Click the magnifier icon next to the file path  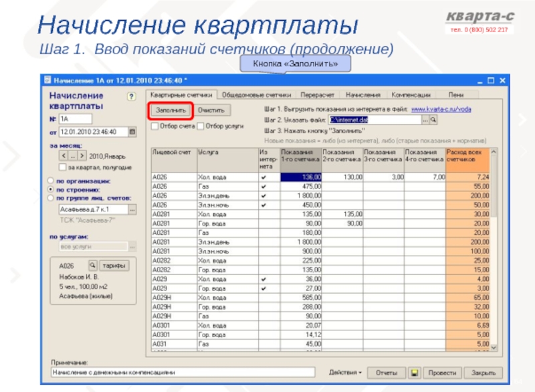point(433,120)
